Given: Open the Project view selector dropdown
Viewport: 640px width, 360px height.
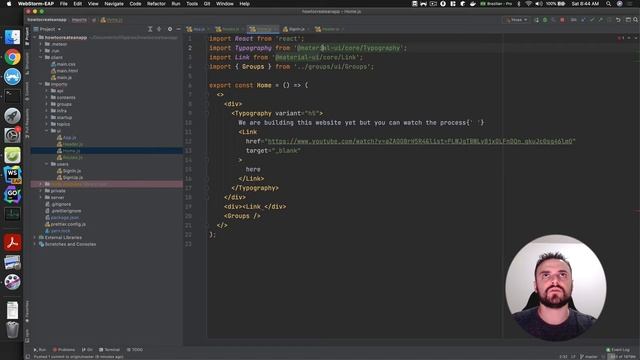Looking at the screenshot, I should [47, 29].
